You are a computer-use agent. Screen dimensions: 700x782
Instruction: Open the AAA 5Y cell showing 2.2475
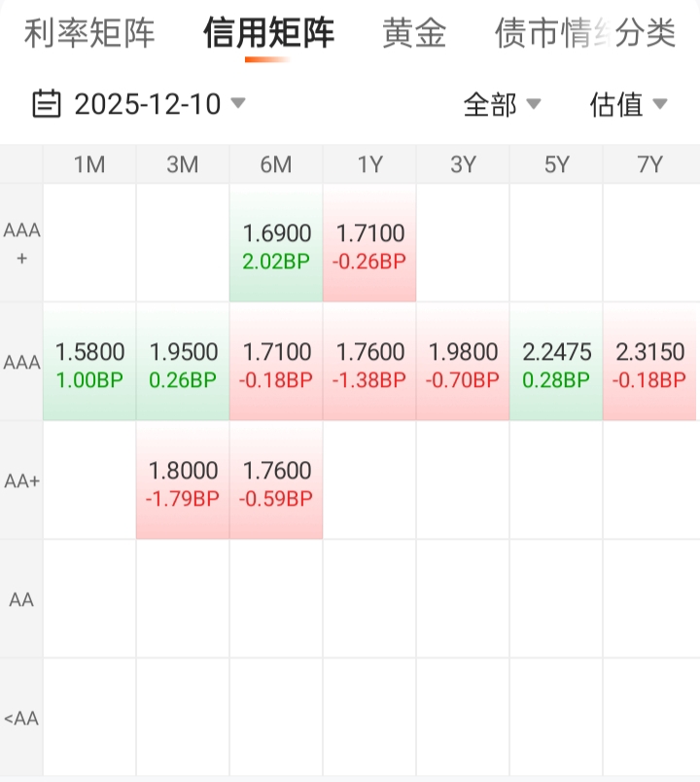[x=556, y=363]
